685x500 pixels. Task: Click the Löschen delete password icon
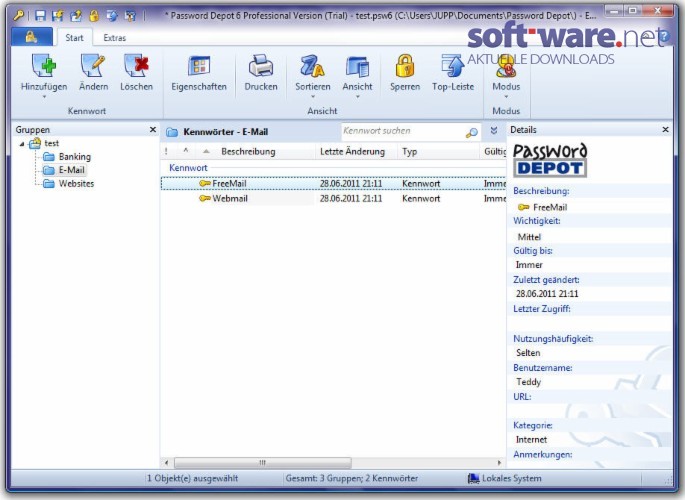136,66
